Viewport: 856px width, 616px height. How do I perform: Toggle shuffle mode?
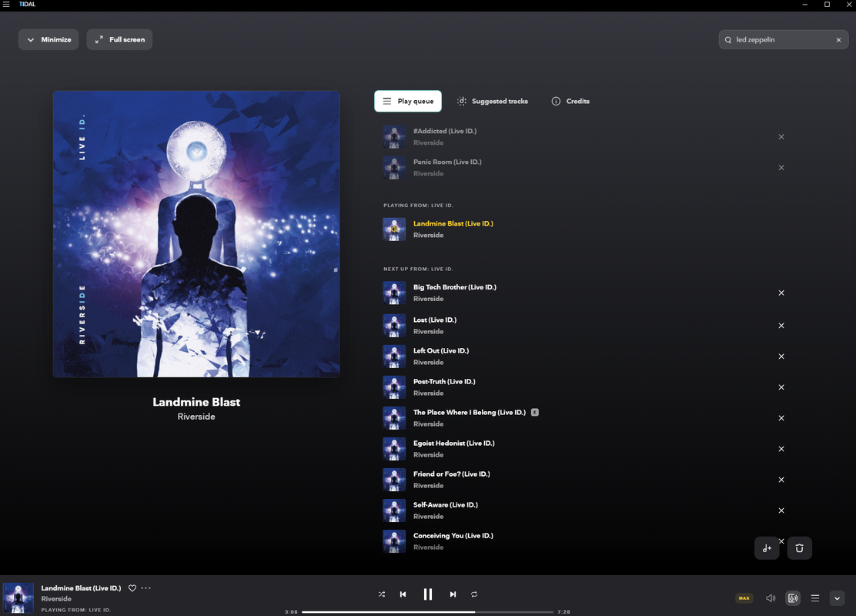382,594
